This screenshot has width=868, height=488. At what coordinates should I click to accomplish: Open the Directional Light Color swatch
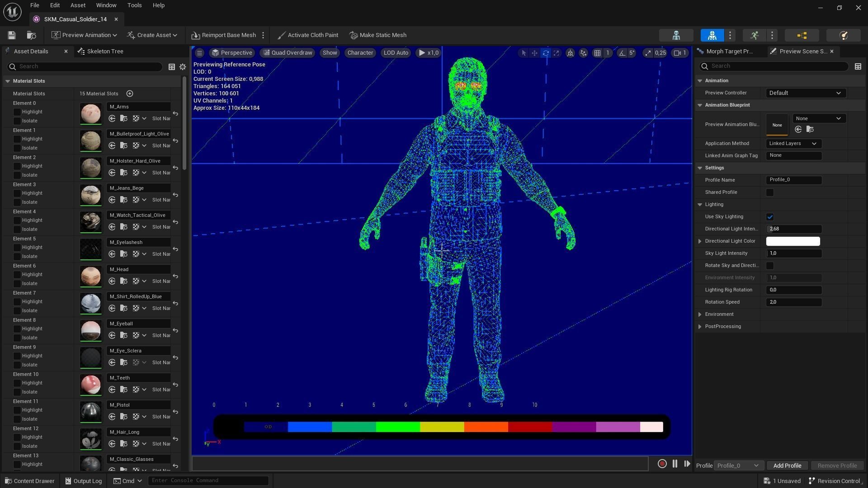tap(793, 241)
